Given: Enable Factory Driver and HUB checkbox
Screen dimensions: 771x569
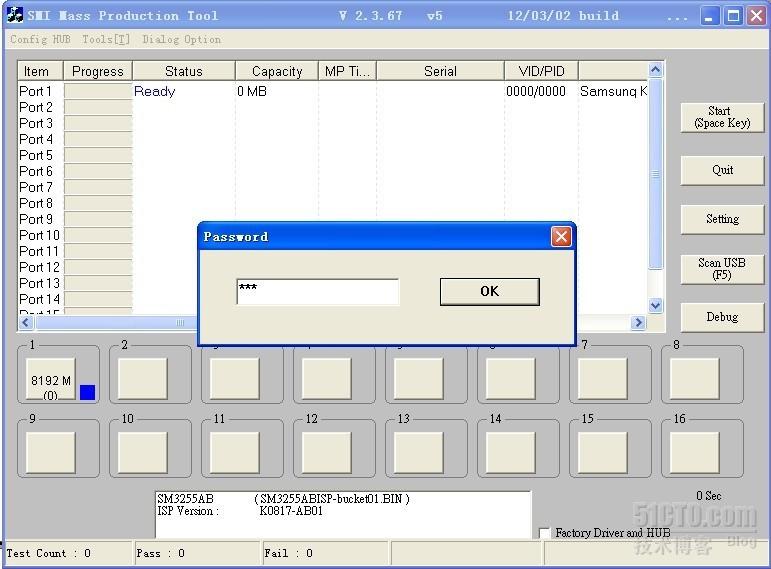Looking at the screenshot, I should tap(545, 534).
